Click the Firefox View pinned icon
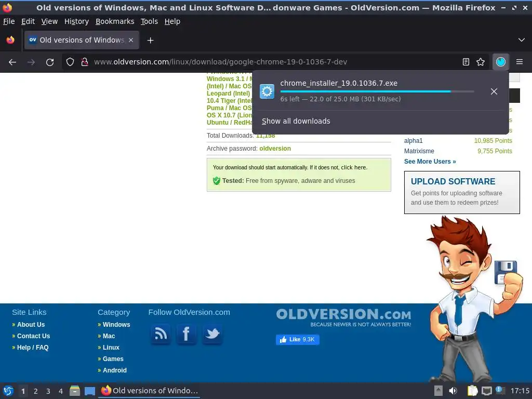Image resolution: width=532 pixels, height=399 pixels. click(x=10, y=40)
